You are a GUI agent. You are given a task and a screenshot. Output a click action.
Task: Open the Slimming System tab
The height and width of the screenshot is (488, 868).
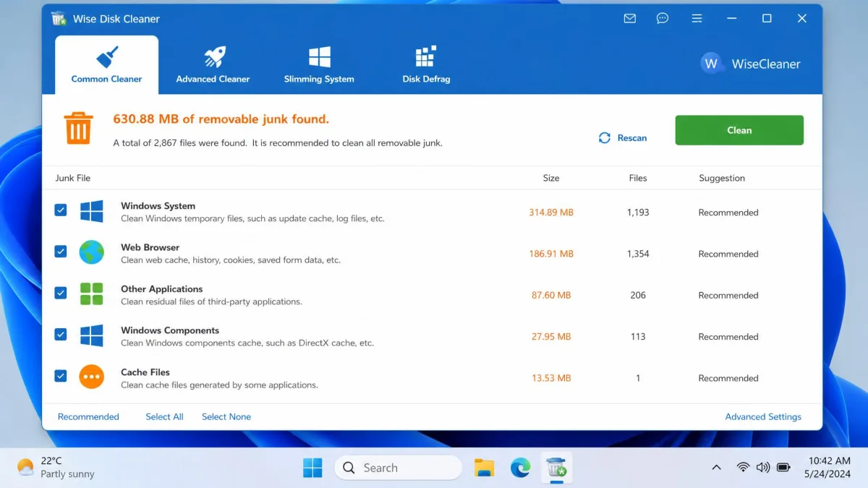319,64
